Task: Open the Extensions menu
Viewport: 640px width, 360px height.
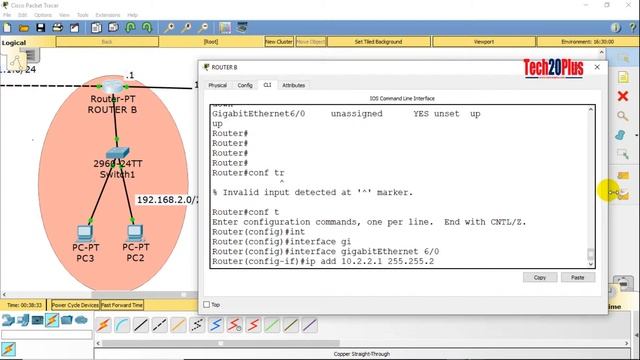Action: point(108,15)
